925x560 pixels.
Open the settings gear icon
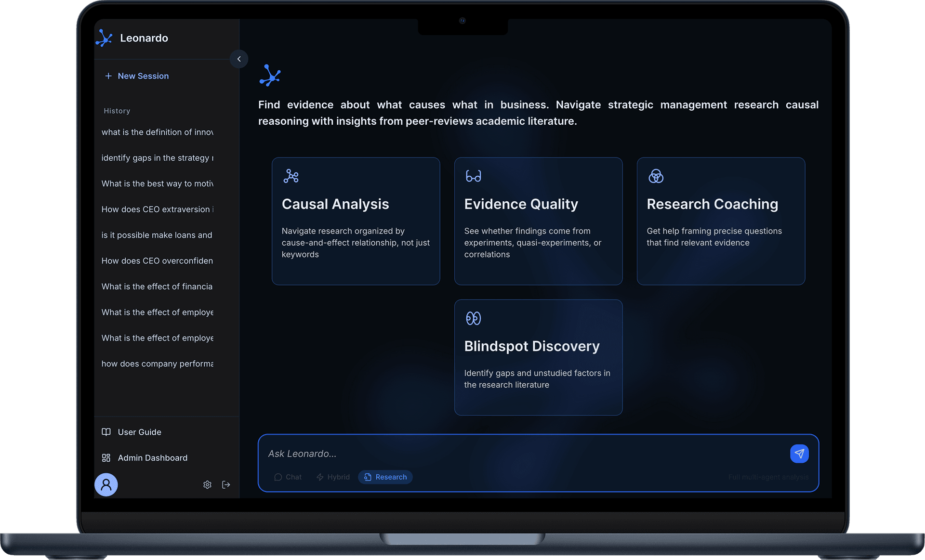(207, 484)
